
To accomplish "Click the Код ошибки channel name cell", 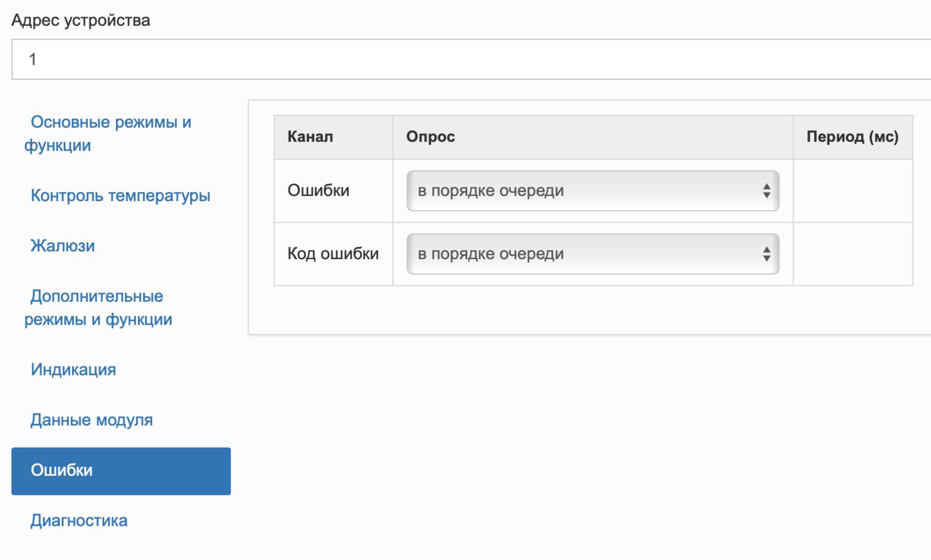I will click(x=333, y=254).
